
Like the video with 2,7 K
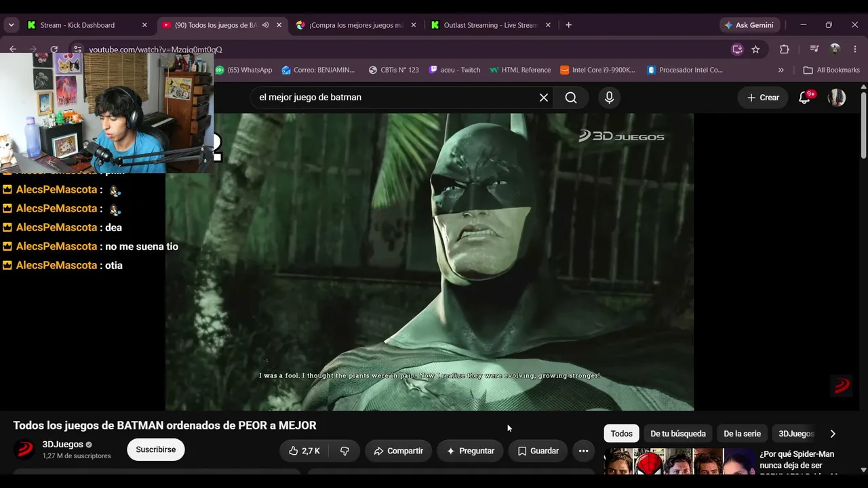tap(304, 451)
